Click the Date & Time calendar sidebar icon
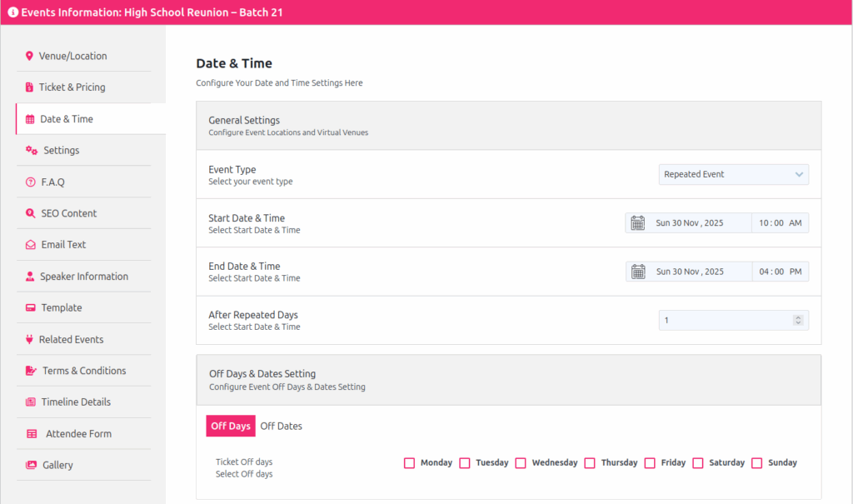The width and height of the screenshot is (853, 504). tap(30, 119)
